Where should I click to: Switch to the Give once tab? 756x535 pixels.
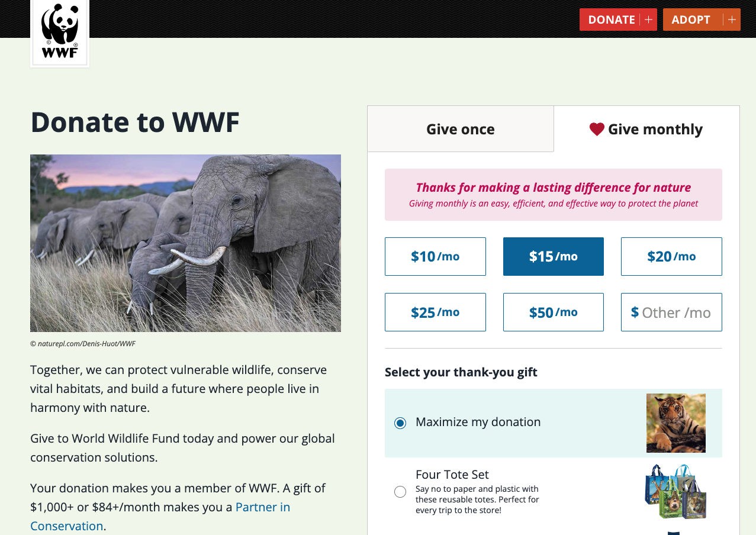(x=461, y=128)
